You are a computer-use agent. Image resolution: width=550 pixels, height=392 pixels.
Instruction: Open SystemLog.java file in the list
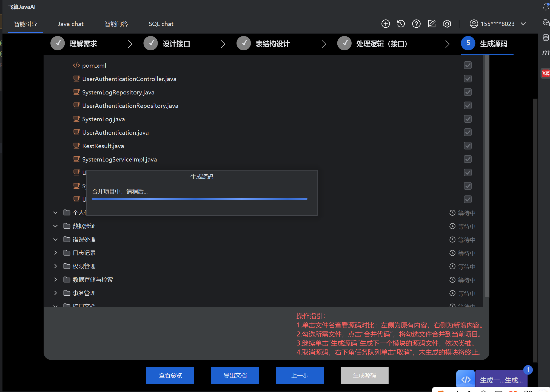coord(103,119)
